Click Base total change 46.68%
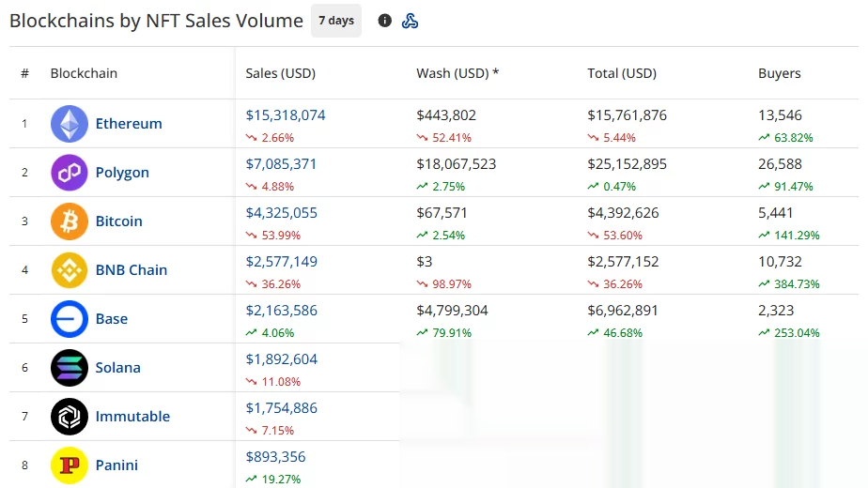The image size is (868, 488). pyautogui.click(x=615, y=332)
